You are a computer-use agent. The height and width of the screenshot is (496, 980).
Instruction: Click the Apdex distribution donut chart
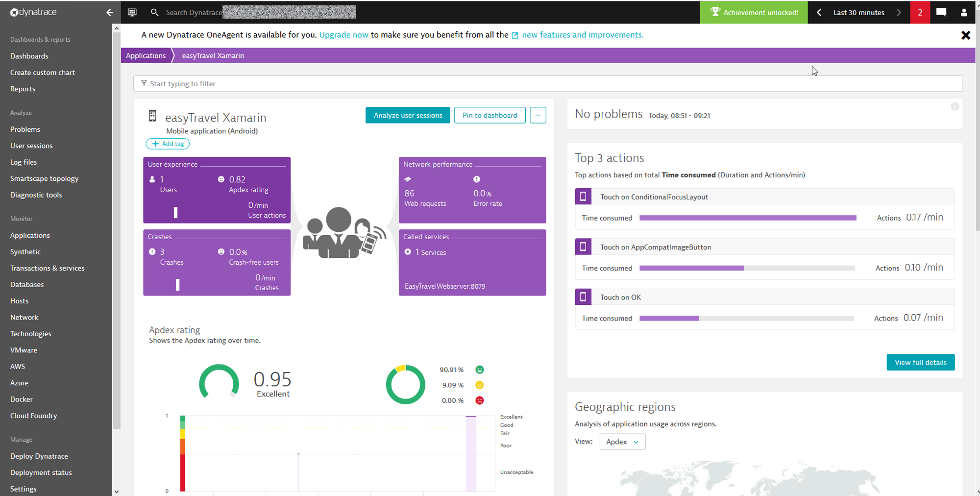[406, 384]
